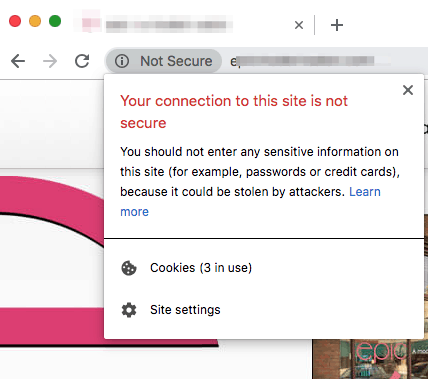Click the site information circle icon
The image size is (428, 379).
122,61
